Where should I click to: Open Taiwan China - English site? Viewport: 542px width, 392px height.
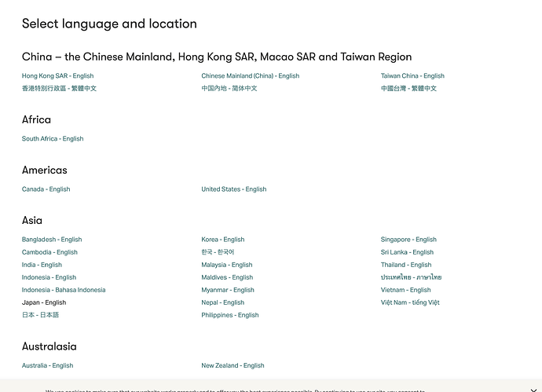pos(412,76)
